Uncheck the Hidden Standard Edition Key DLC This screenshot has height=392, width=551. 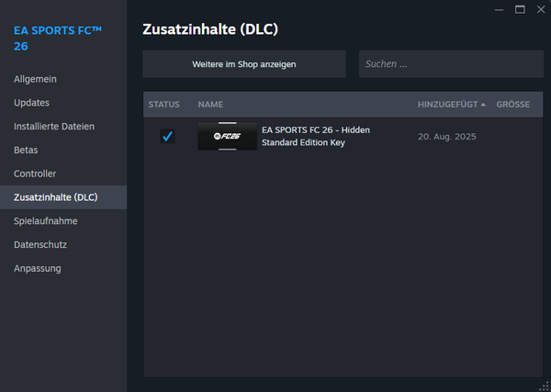[168, 136]
